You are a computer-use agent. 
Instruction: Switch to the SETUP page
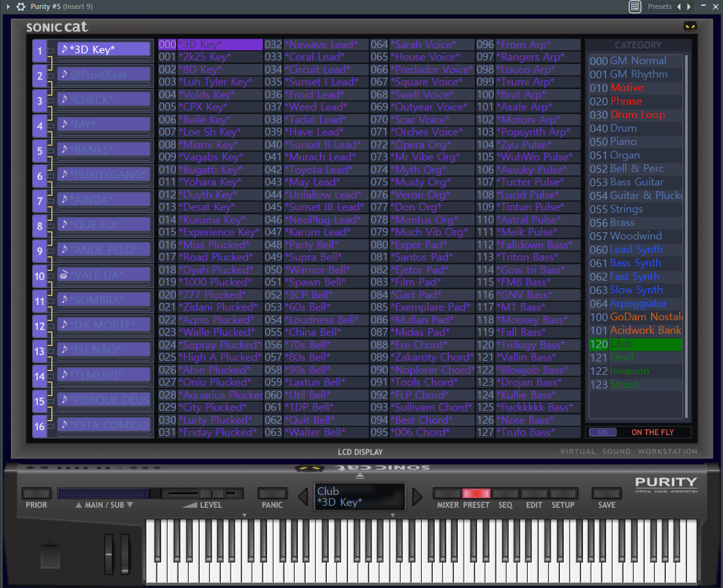tap(563, 493)
